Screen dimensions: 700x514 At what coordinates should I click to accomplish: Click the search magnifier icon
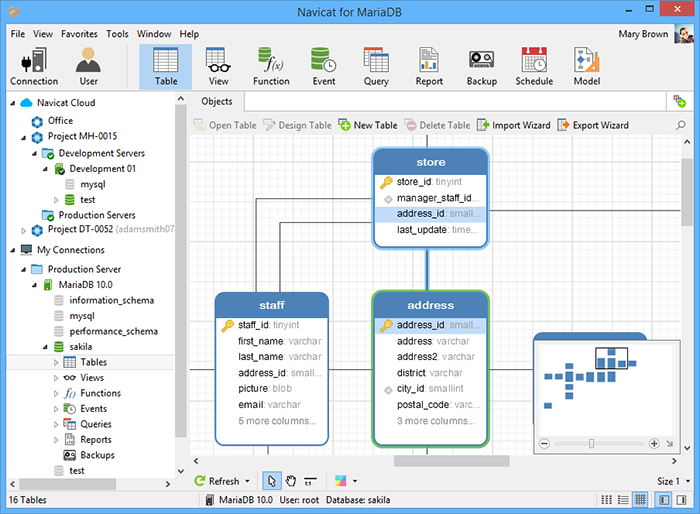(680, 125)
